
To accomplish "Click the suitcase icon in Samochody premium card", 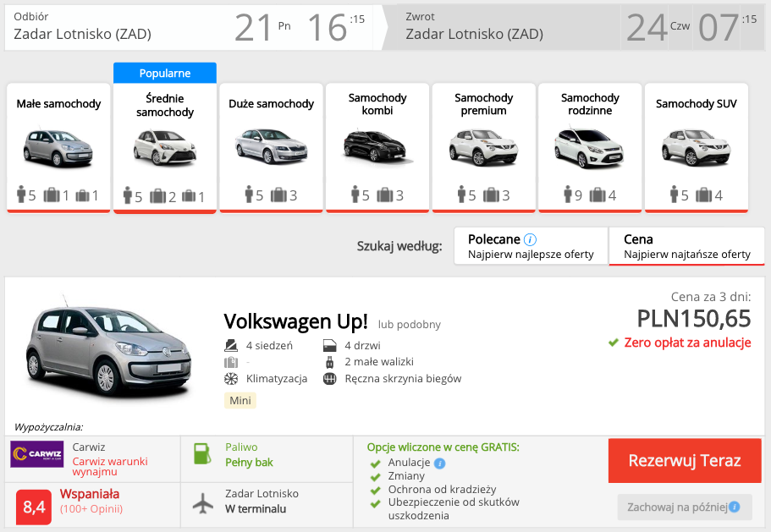I will [x=491, y=195].
